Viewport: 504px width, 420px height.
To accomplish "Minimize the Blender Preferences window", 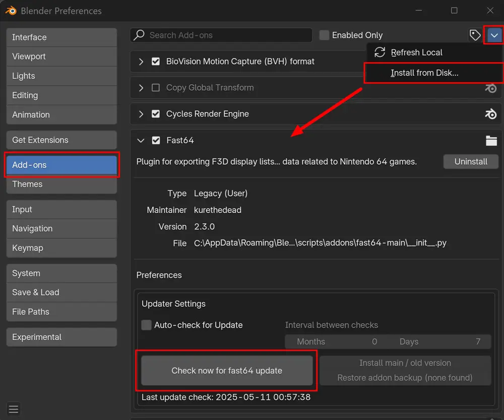I will 418,11.
